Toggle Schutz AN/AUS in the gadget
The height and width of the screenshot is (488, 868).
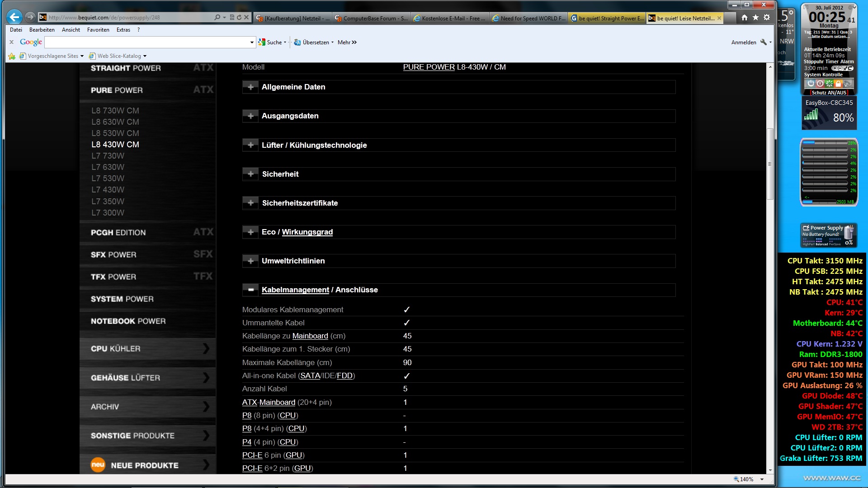pyautogui.click(x=828, y=93)
